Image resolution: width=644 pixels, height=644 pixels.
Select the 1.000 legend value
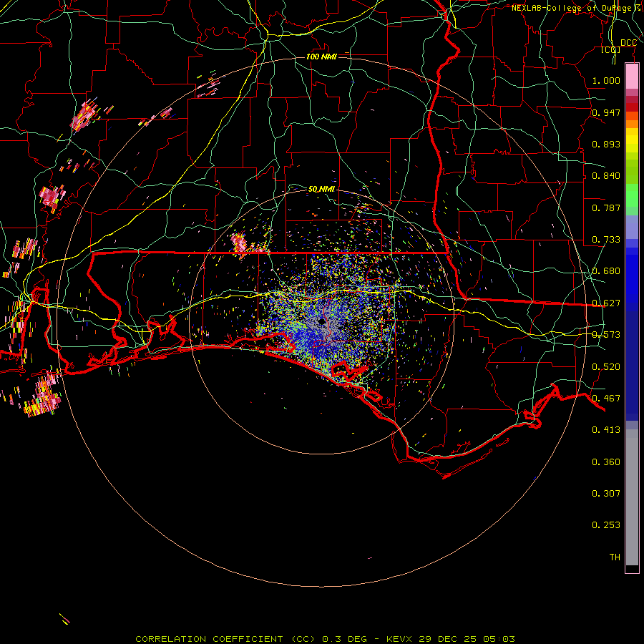606,80
